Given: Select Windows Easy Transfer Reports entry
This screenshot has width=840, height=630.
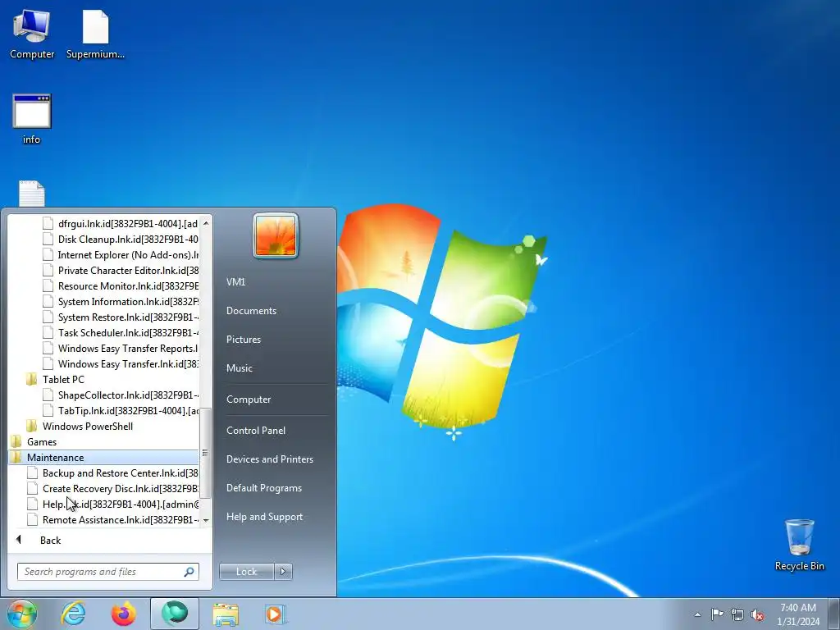Looking at the screenshot, I should (120, 348).
